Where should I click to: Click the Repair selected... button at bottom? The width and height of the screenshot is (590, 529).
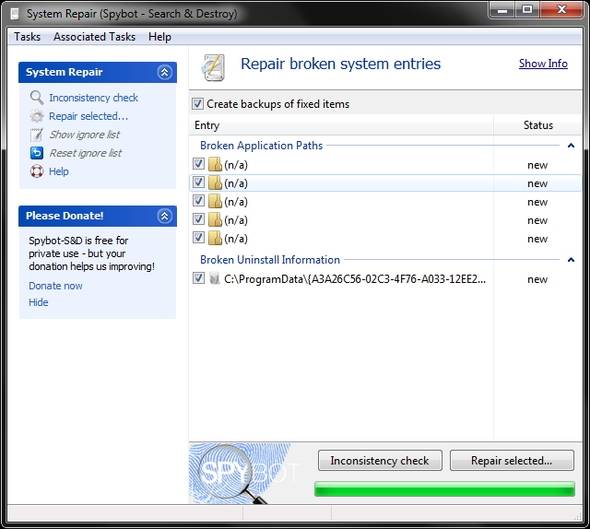point(512,461)
